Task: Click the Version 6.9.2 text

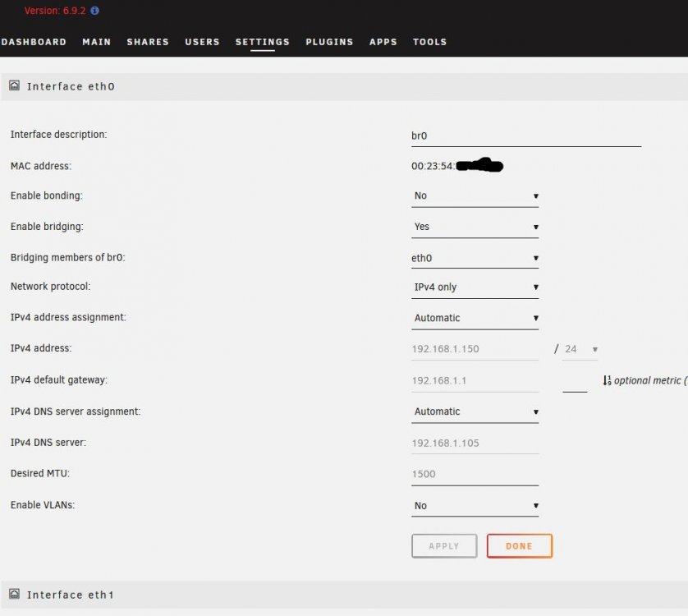Action: [x=55, y=11]
